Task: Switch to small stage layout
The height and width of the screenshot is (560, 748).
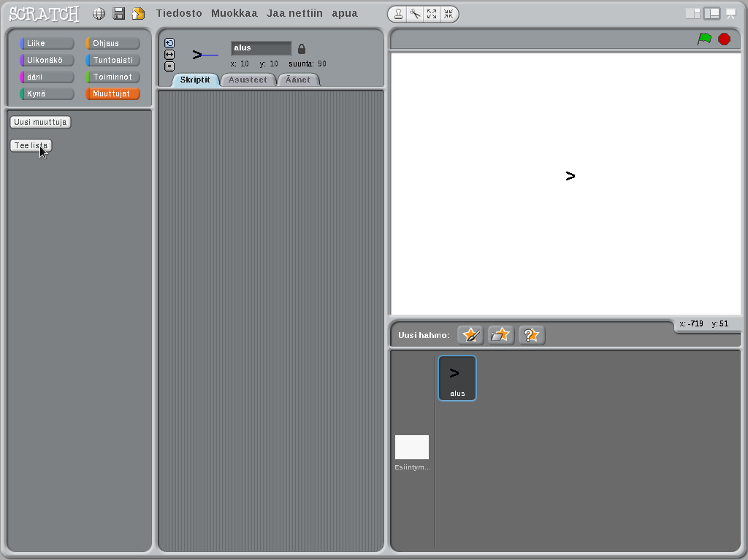Action: (x=692, y=14)
